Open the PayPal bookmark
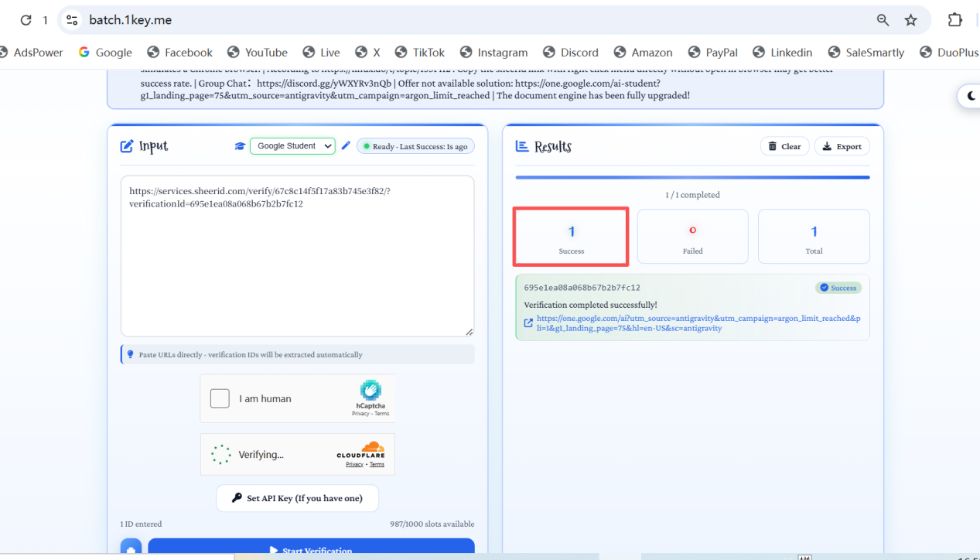This screenshot has height=560, width=980. 713,53
